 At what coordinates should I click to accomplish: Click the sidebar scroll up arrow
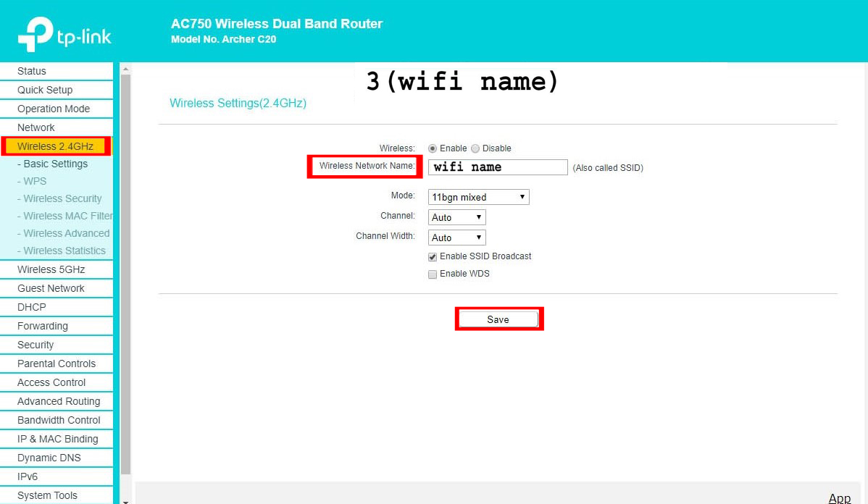(x=125, y=70)
